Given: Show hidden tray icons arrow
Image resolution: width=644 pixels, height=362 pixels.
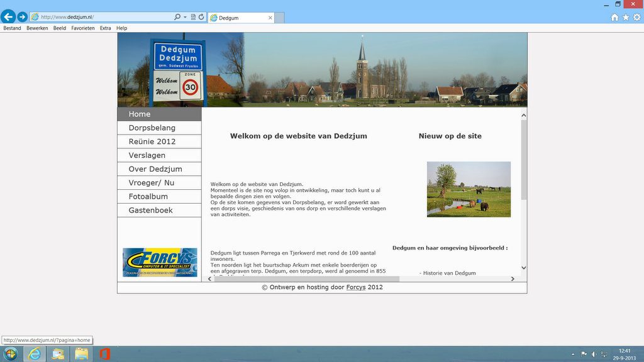Looking at the screenshot, I should [x=573, y=354].
